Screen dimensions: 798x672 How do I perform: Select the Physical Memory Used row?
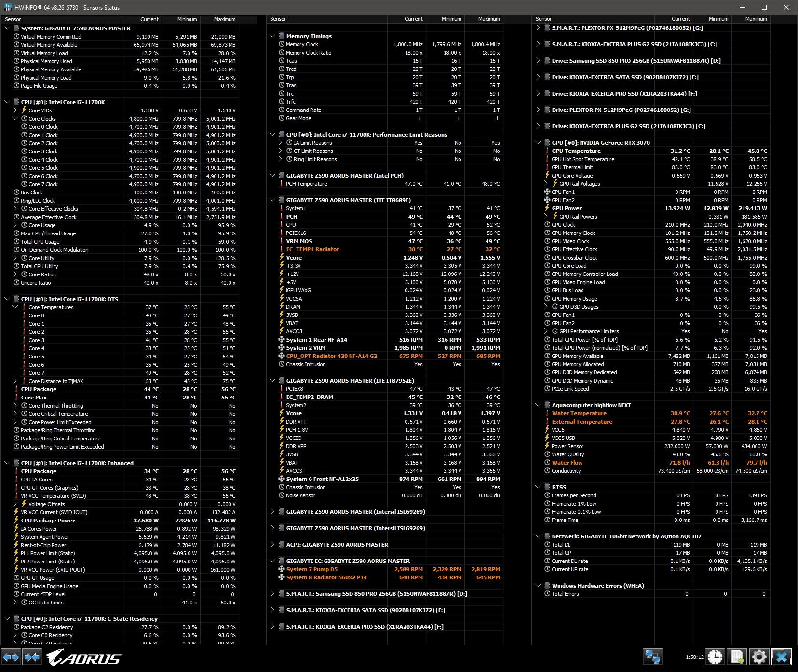[120, 61]
